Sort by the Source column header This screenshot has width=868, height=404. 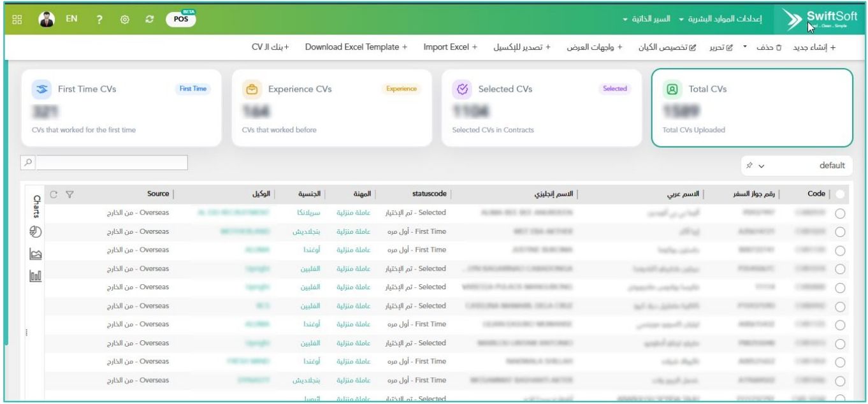coord(157,194)
